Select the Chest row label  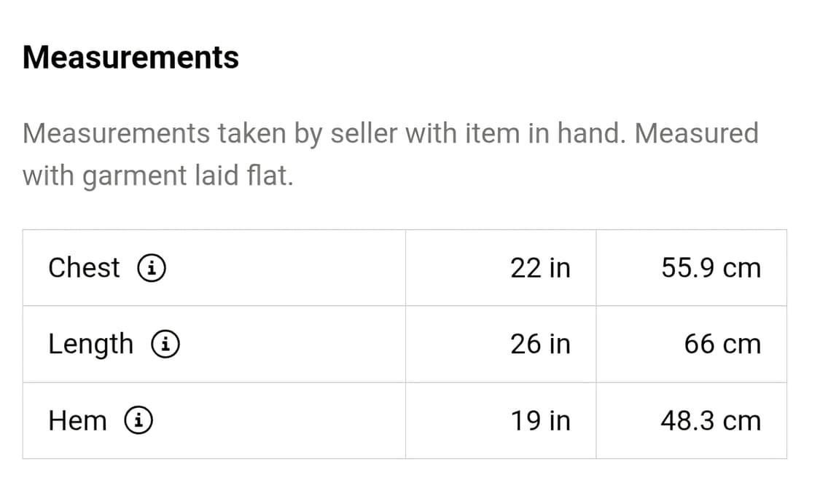coord(84,268)
